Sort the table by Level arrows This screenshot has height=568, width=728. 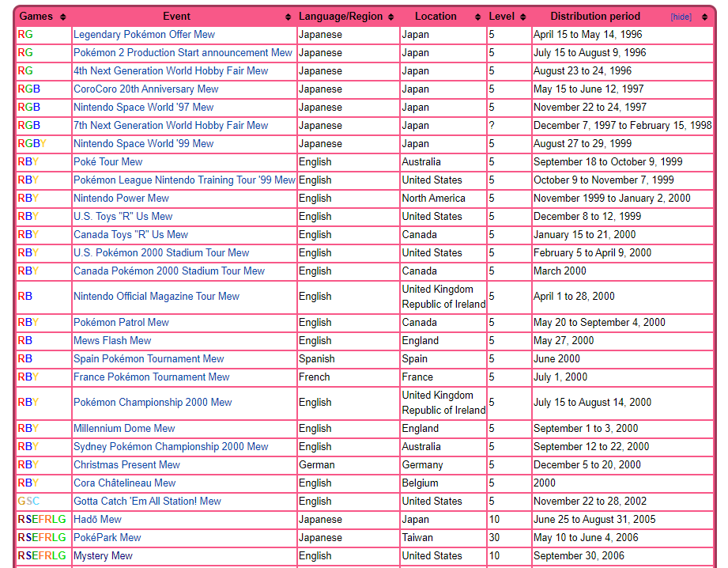523,17
